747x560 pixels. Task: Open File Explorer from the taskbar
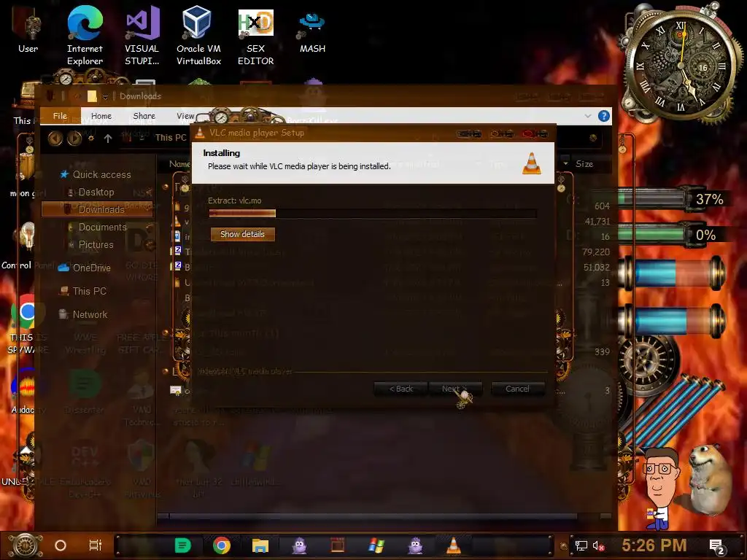[260, 545]
